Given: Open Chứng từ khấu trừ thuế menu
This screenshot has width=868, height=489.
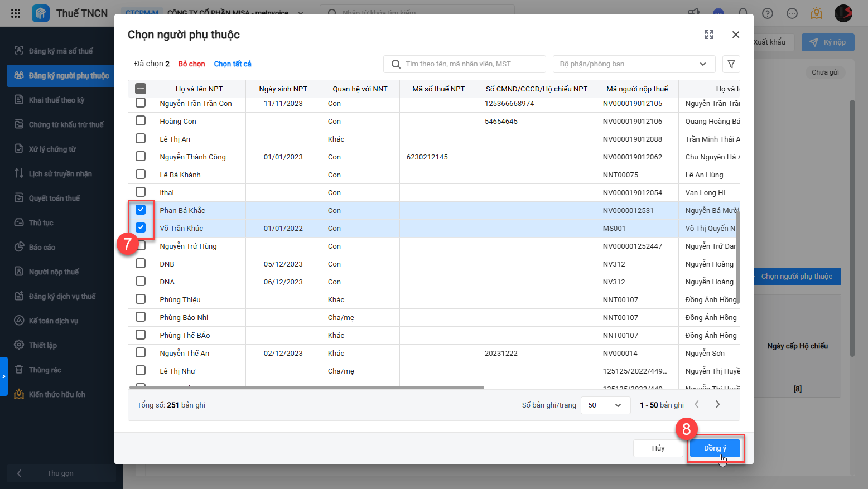Looking at the screenshot, I should click(x=61, y=124).
